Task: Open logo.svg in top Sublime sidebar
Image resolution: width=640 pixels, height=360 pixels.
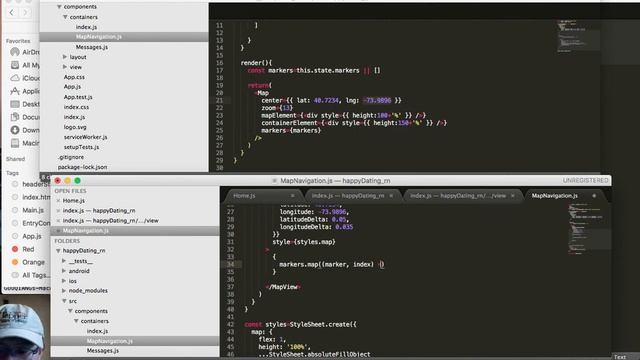Action: pyautogui.click(x=75, y=127)
